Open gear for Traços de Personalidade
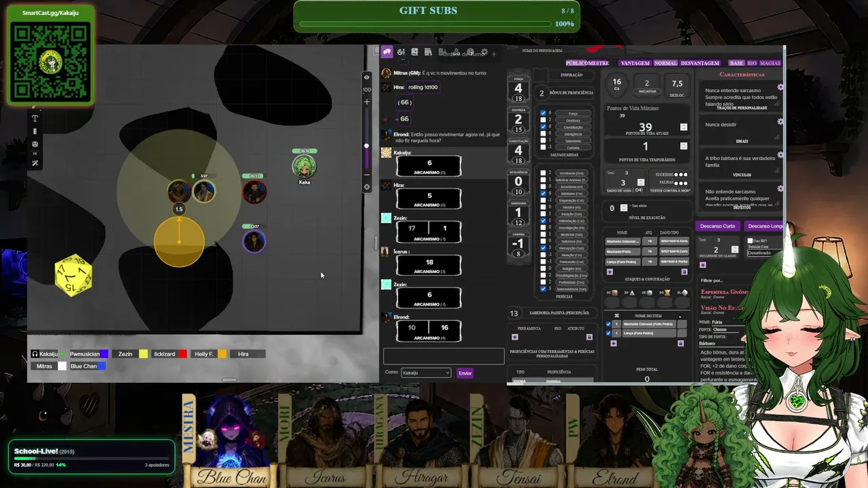The width and height of the screenshot is (868, 488). [x=781, y=87]
